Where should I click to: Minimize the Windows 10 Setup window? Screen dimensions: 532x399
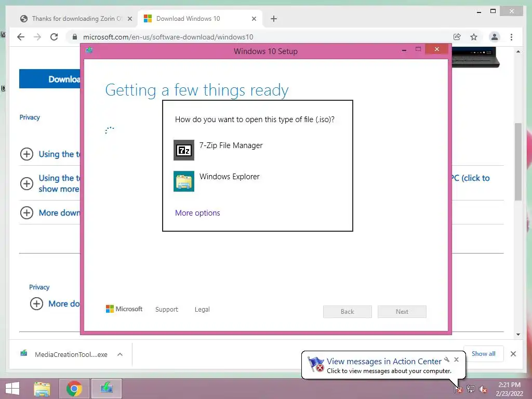pos(404,50)
